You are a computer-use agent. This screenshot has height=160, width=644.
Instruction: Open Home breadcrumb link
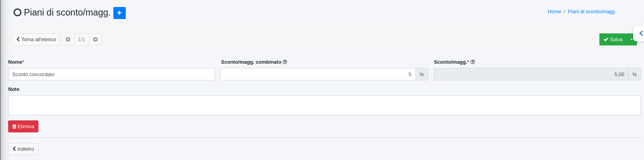click(x=554, y=12)
